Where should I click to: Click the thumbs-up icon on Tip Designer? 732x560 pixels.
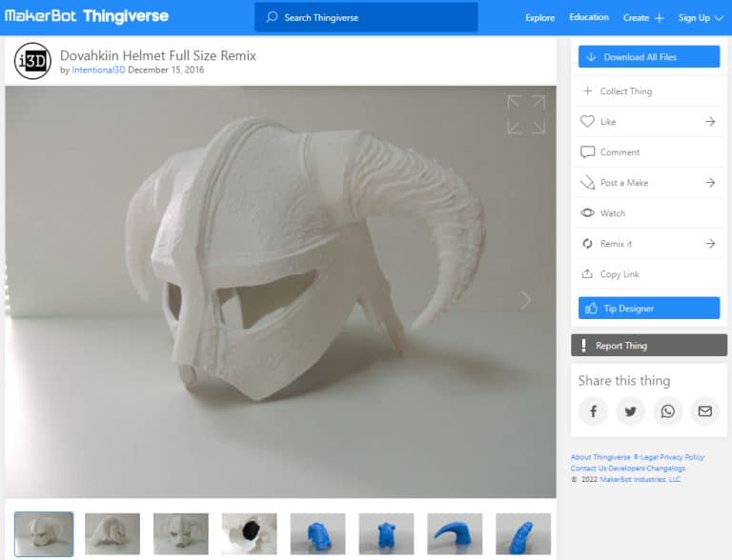click(x=591, y=308)
